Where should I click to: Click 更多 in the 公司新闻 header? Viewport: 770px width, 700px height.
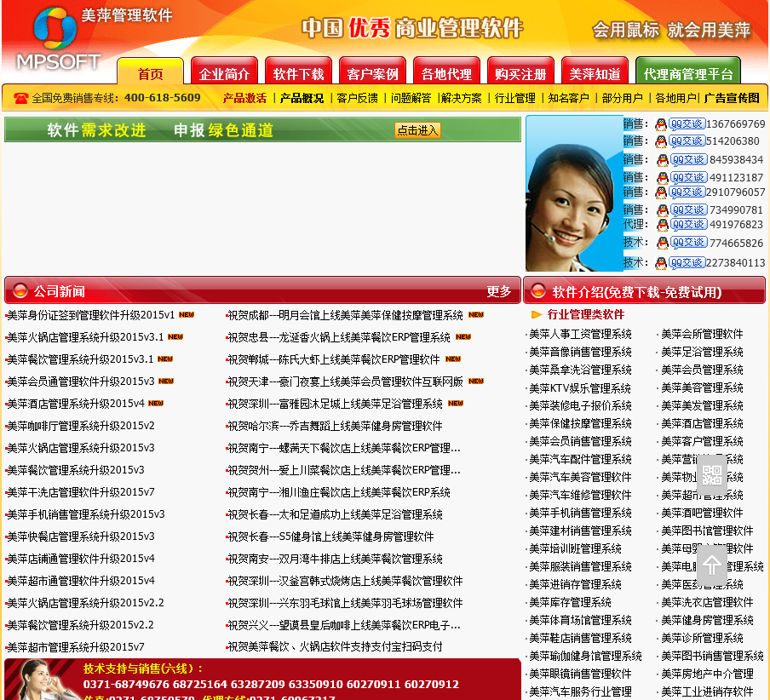click(x=499, y=291)
